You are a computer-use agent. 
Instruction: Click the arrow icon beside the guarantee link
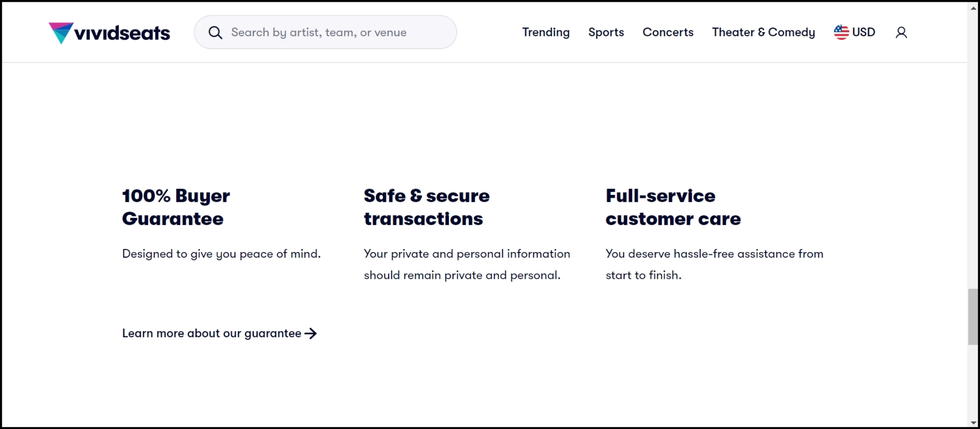[311, 334]
